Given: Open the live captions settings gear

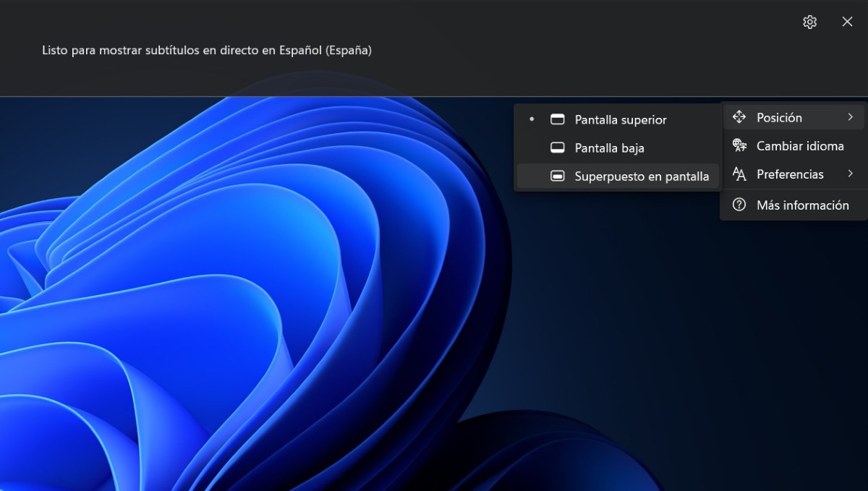Looking at the screenshot, I should coord(809,22).
